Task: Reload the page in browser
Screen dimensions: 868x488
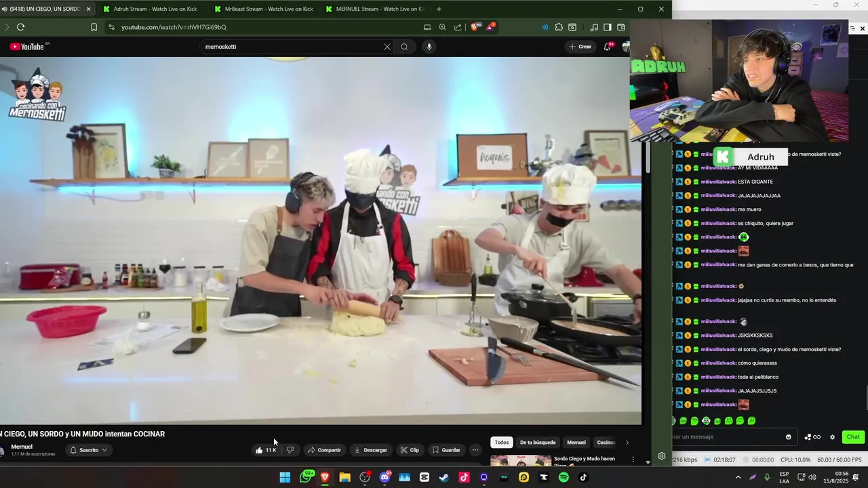Action: (20, 27)
